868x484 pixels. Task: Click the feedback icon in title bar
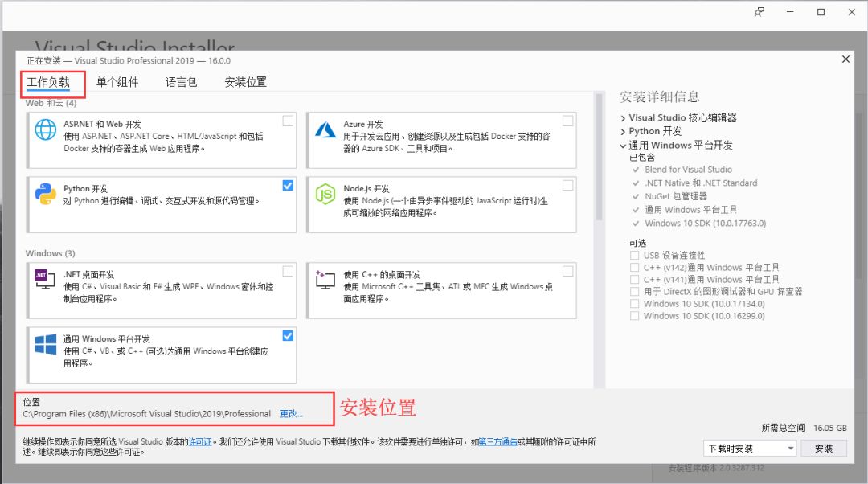pos(759,12)
